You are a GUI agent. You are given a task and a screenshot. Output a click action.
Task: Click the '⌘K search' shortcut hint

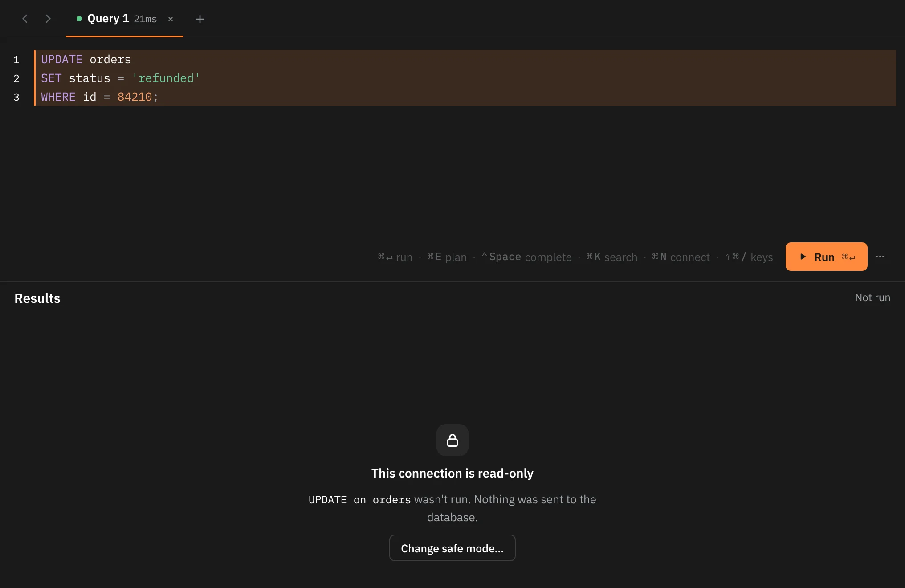coord(611,257)
